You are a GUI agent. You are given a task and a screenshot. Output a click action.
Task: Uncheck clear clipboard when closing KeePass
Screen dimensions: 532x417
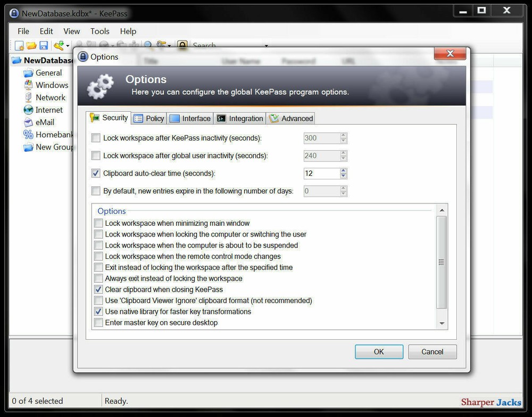point(98,289)
